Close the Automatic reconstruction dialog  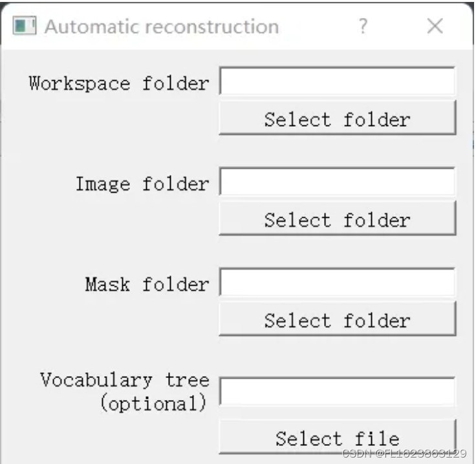click(x=435, y=26)
